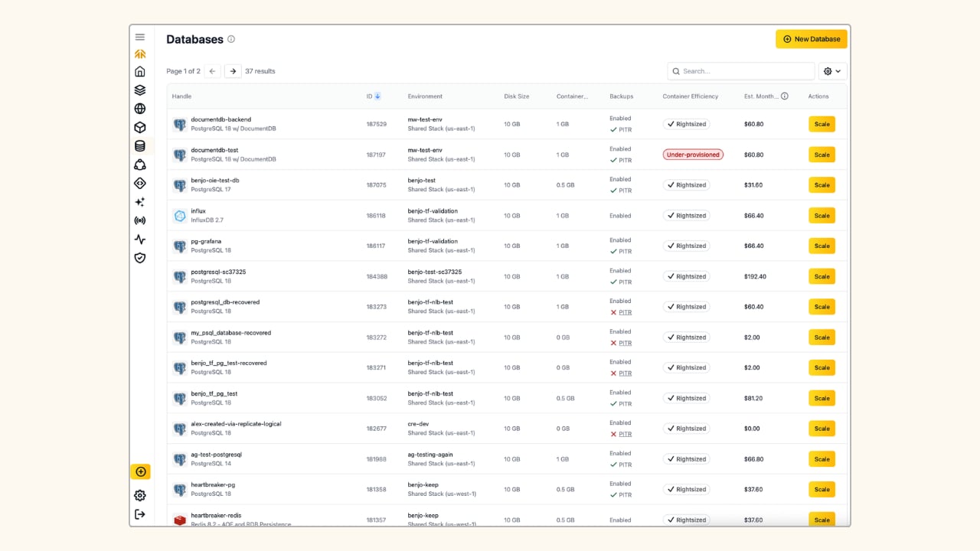980x551 pixels.
Task: Open the table settings gear dropdown
Action: (x=832, y=71)
